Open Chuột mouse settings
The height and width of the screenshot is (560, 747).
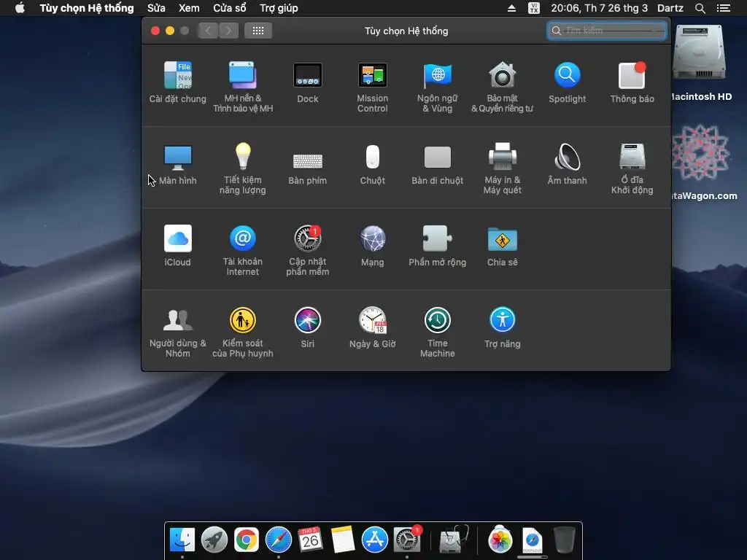coord(373,164)
